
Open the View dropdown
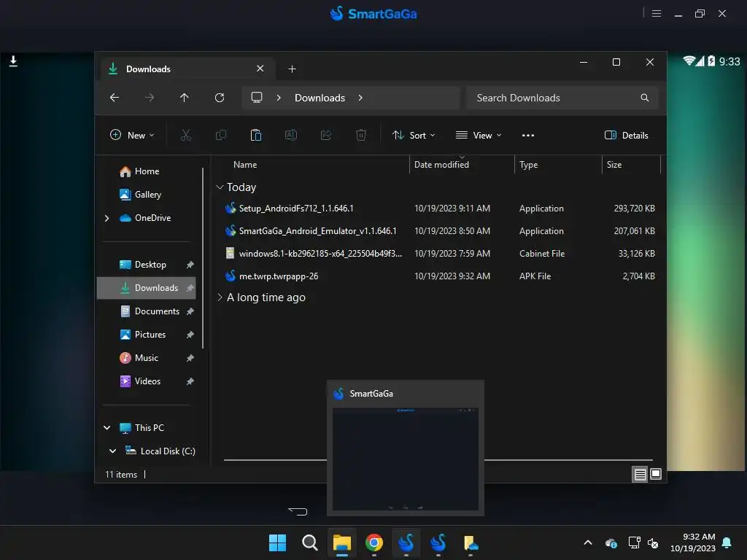pos(479,135)
